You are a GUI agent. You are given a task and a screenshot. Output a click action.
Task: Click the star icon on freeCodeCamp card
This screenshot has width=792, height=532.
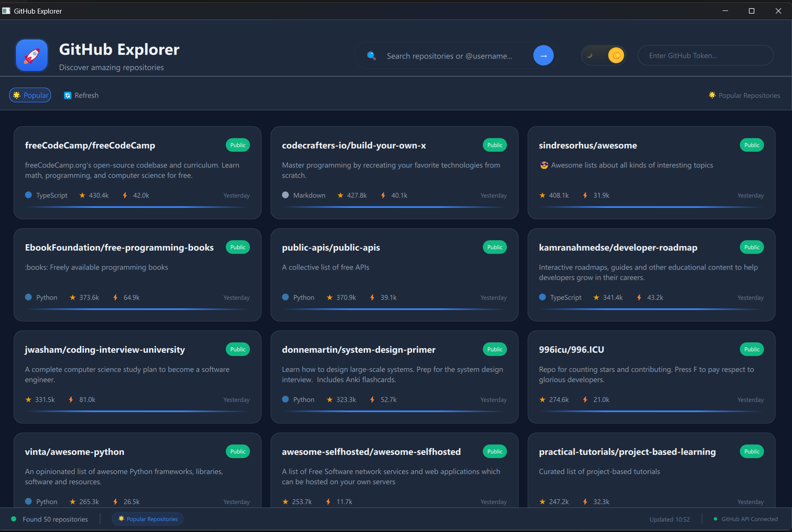(82, 195)
